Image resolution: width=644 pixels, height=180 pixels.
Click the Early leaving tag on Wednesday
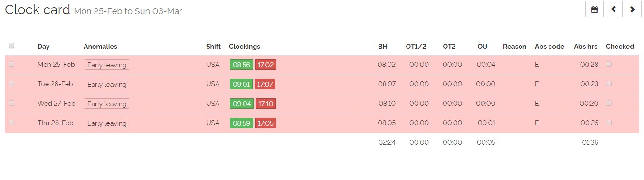coord(107,104)
